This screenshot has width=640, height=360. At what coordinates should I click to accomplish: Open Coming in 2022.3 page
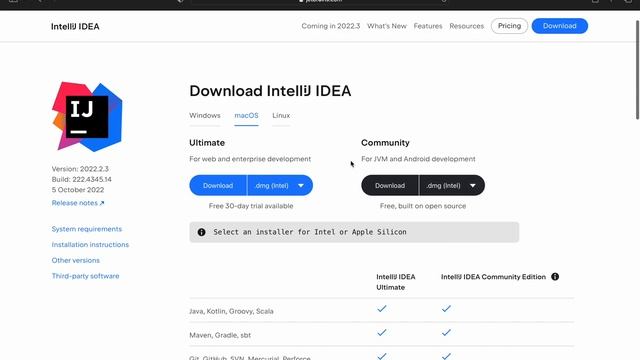pyautogui.click(x=331, y=26)
